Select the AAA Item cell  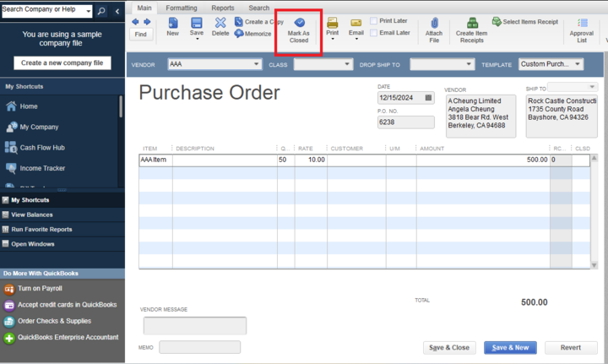[156, 160]
